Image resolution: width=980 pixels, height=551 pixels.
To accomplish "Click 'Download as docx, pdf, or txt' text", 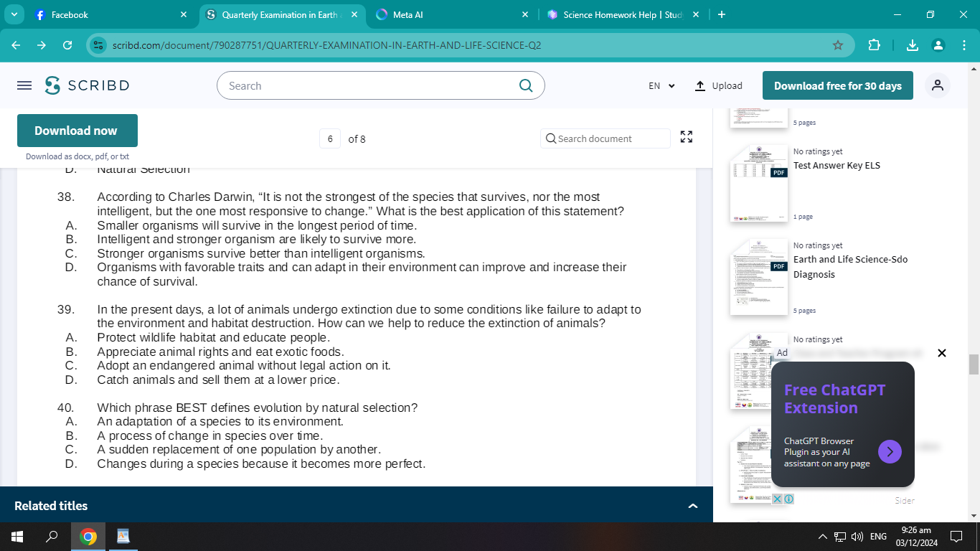I will (77, 156).
